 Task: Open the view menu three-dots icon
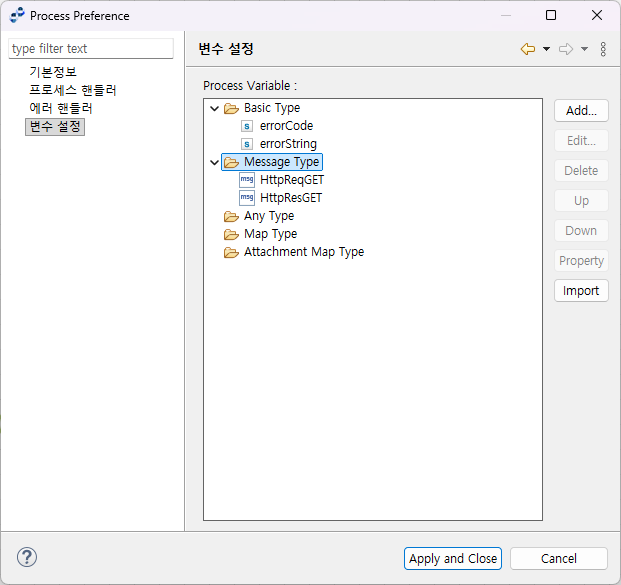(603, 49)
